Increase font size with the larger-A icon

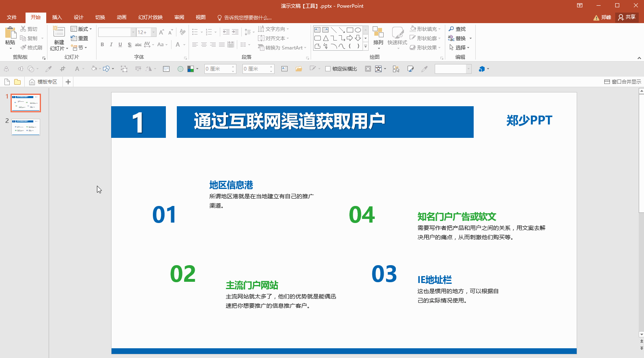coord(161,32)
